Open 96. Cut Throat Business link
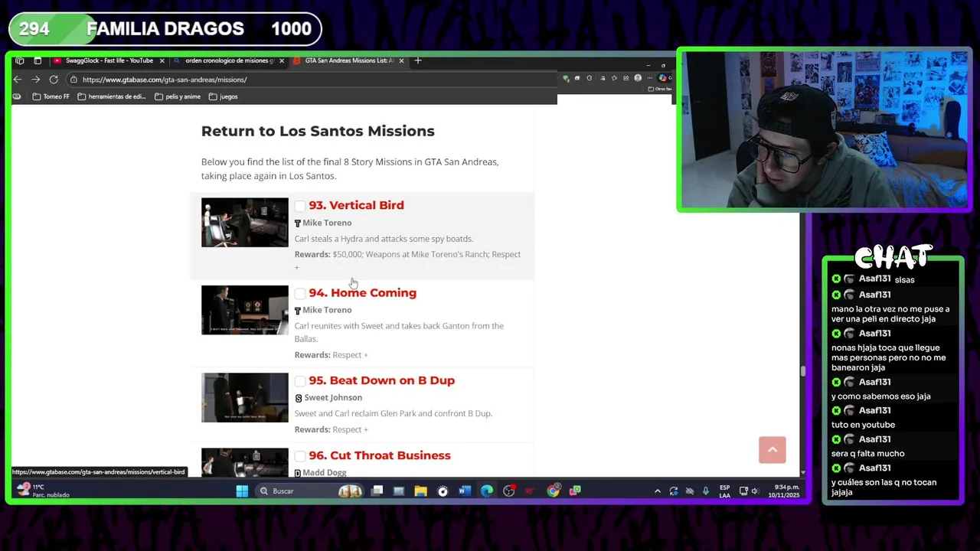This screenshot has height=551, width=980. 379,455
